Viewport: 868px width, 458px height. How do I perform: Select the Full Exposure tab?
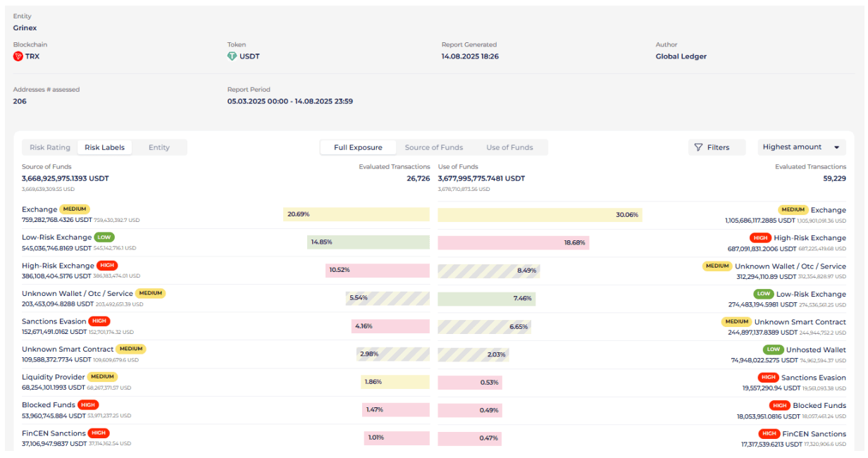tap(358, 147)
